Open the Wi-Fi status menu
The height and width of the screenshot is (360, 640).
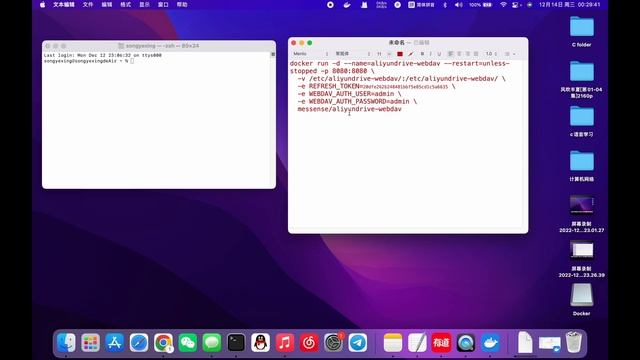pos(503,4)
